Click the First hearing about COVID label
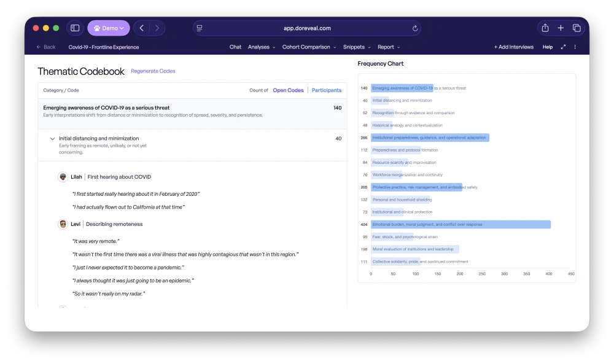 pyautogui.click(x=119, y=177)
